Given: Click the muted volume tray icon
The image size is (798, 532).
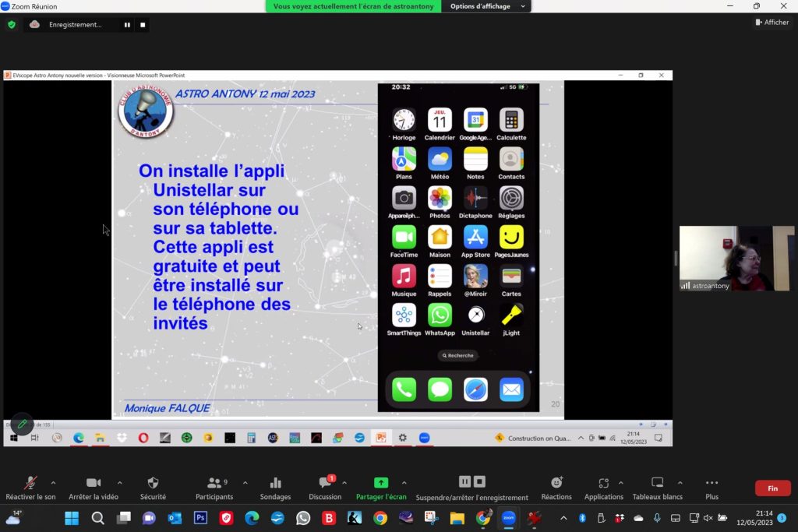Looking at the screenshot, I should tap(708, 518).
